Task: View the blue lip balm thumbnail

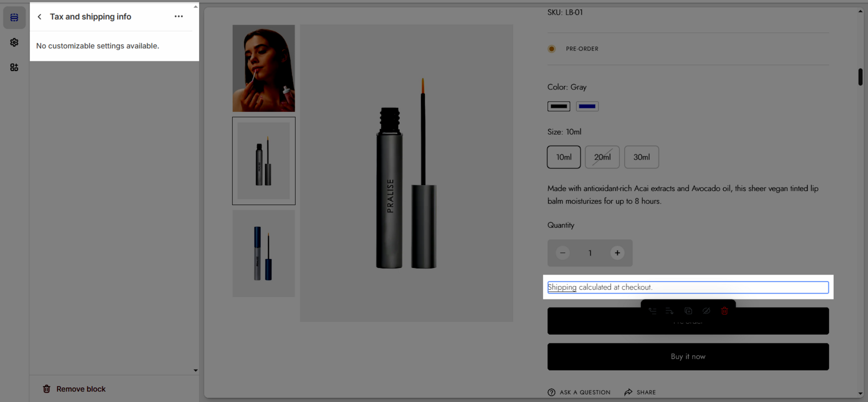Action: click(x=264, y=253)
